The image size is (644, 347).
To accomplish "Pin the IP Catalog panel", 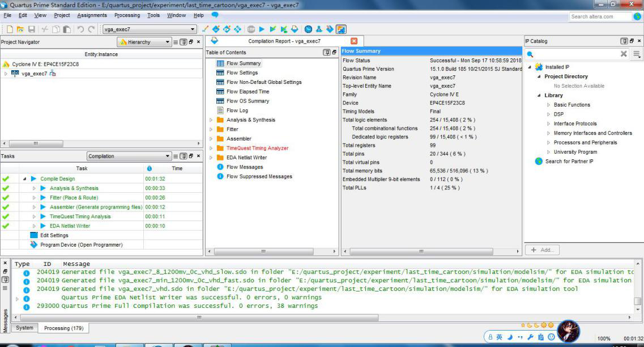I will (x=624, y=41).
